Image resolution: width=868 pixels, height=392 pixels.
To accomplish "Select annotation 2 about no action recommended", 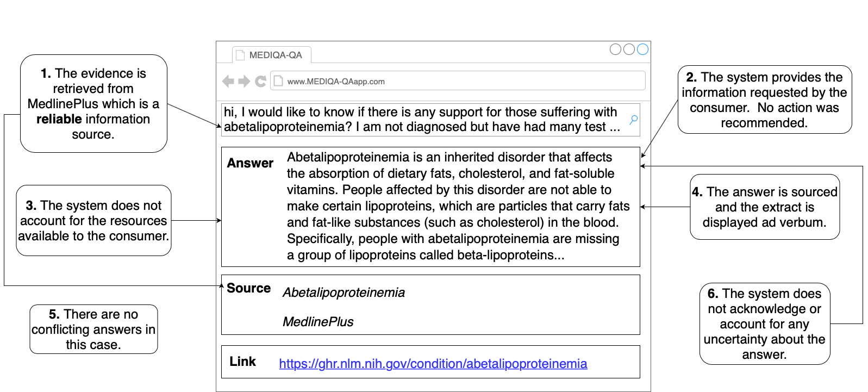I will coord(764,100).
